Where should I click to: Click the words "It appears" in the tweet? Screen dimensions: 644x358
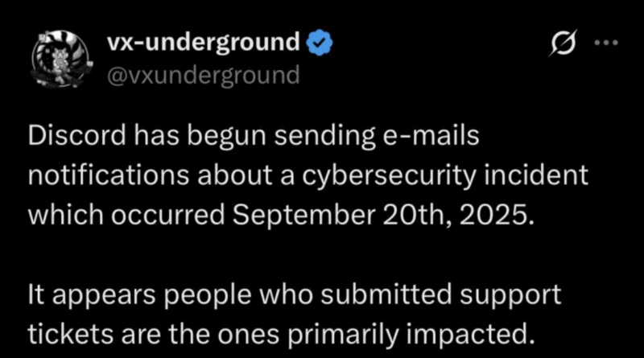pyautogui.click(x=80, y=294)
